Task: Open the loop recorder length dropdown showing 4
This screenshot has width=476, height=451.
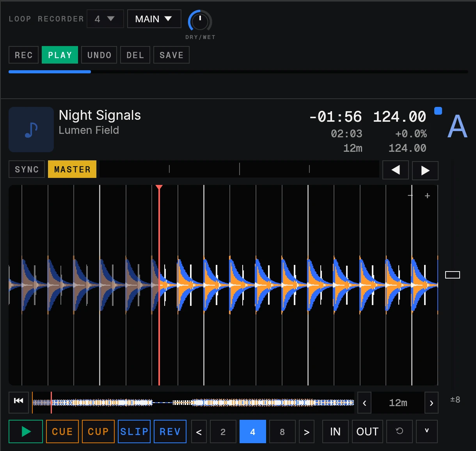Action: (x=105, y=19)
